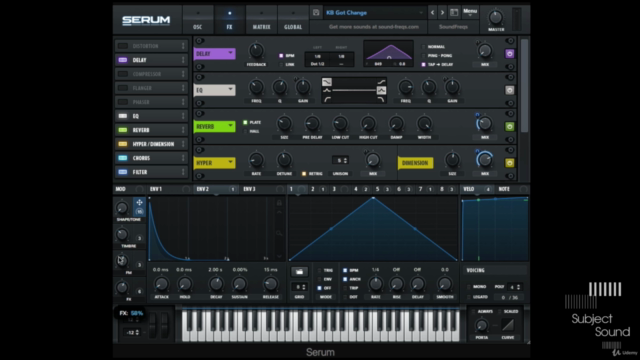
Task: Enable the Flanger effect in rack
Action: (x=122, y=88)
